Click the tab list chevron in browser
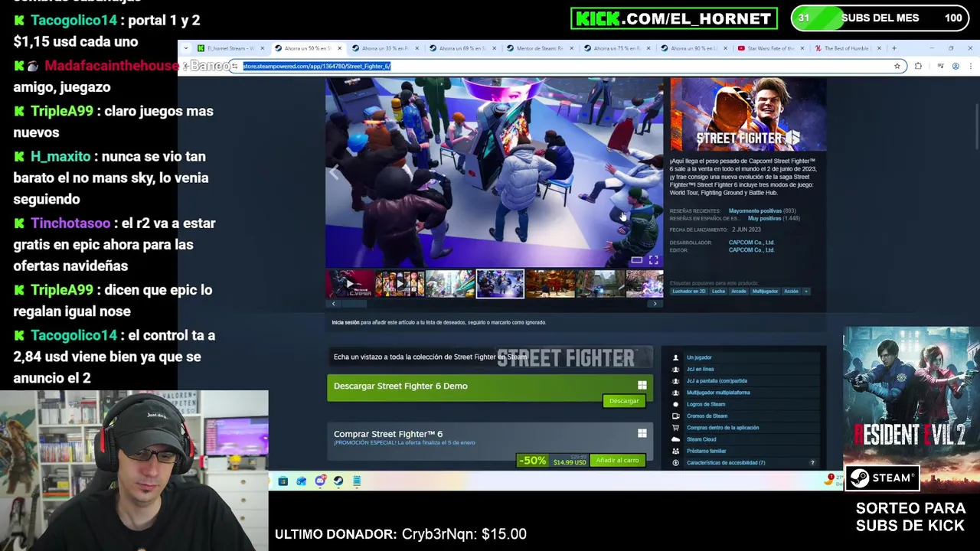 click(x=185, y=48)
